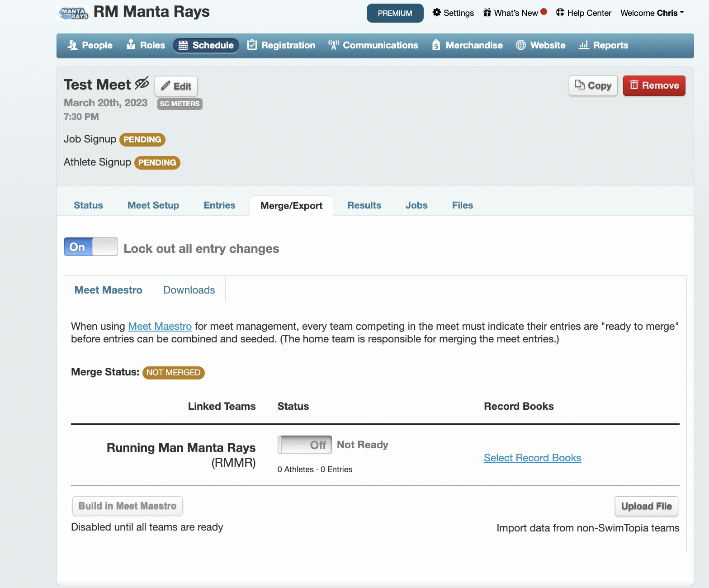
Task: Switch Running Man Manta Rays ready toggle on
Action: pyautogui.click(x=304, y=445)
